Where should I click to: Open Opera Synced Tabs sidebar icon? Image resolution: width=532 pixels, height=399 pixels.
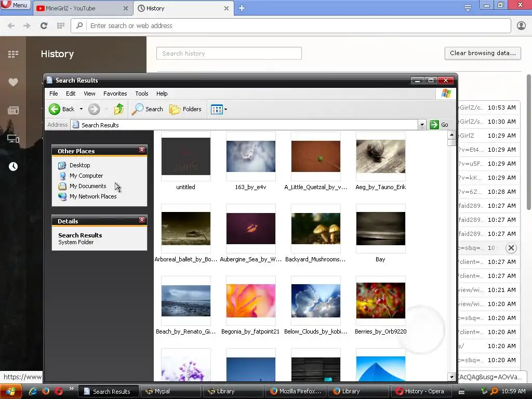pos(13,138)
